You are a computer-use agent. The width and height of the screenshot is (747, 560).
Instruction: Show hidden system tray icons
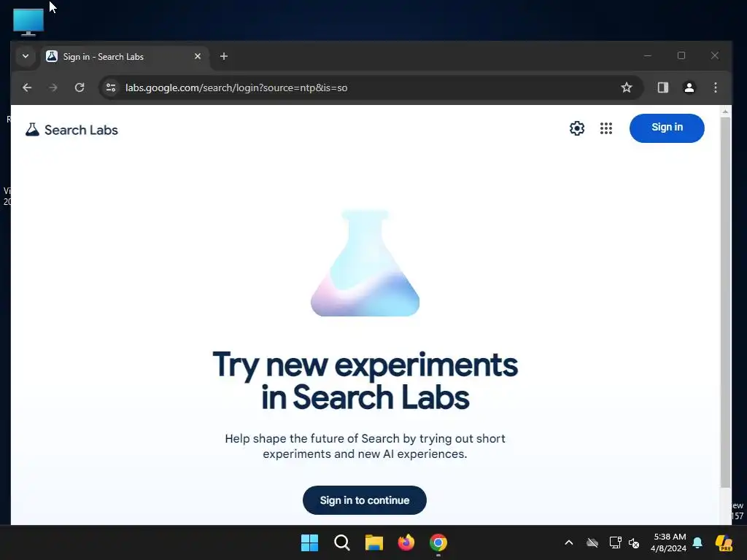coord(569,542)
